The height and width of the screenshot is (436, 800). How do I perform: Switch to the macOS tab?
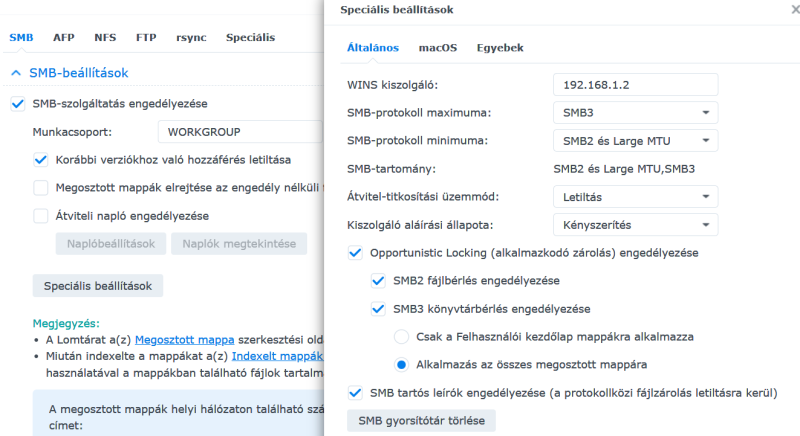438,47
